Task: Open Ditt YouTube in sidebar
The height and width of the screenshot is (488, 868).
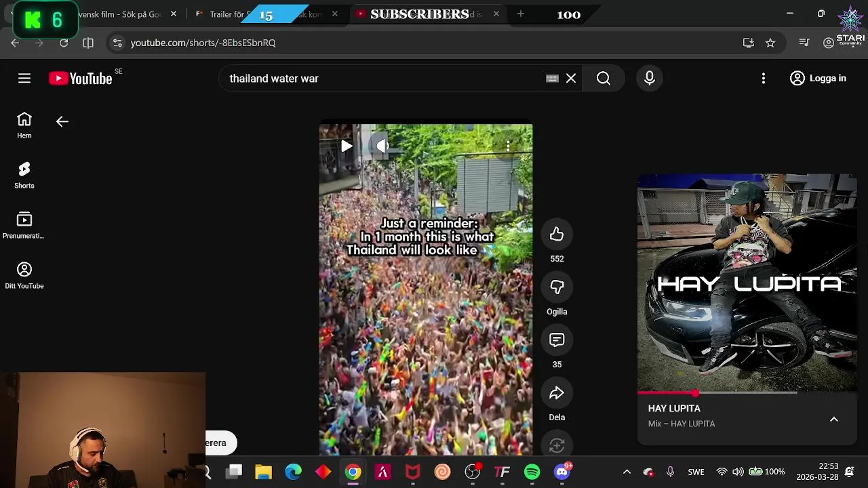Action: click(24, 276)
